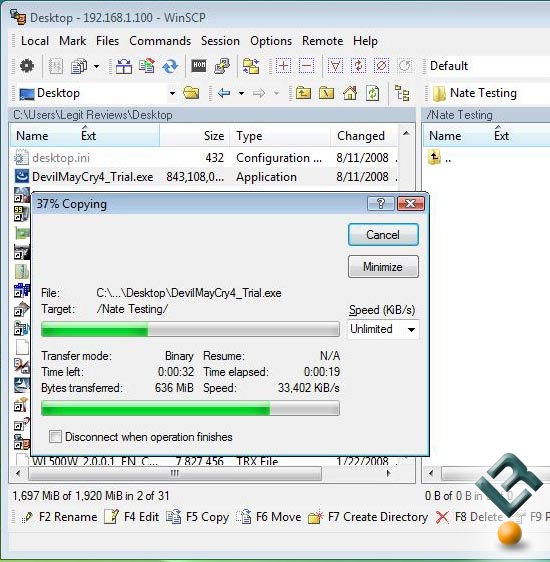The width and height of the screenshot is (550, 562).
Task: Click the dialog help question mark button
Action: [x=381, y=204]
